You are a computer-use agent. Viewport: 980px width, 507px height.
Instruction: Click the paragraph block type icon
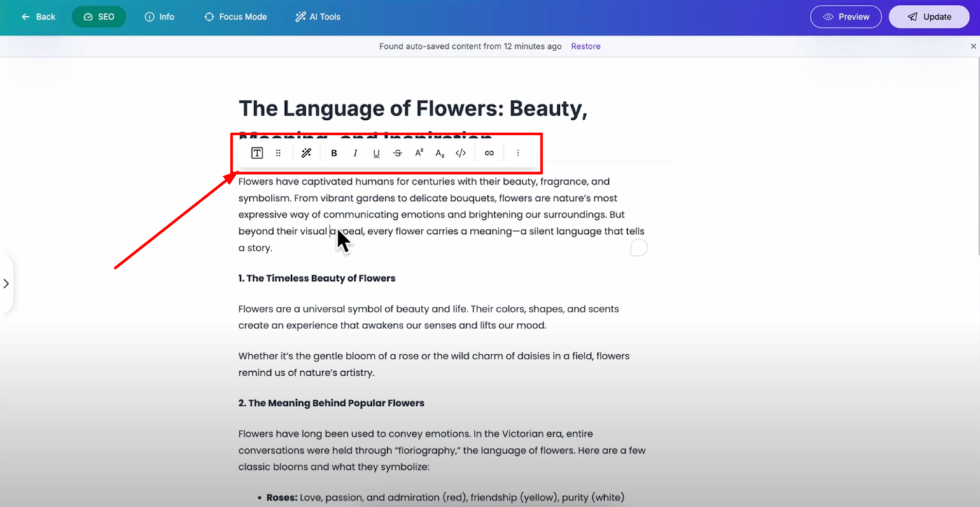pos(257,153)
